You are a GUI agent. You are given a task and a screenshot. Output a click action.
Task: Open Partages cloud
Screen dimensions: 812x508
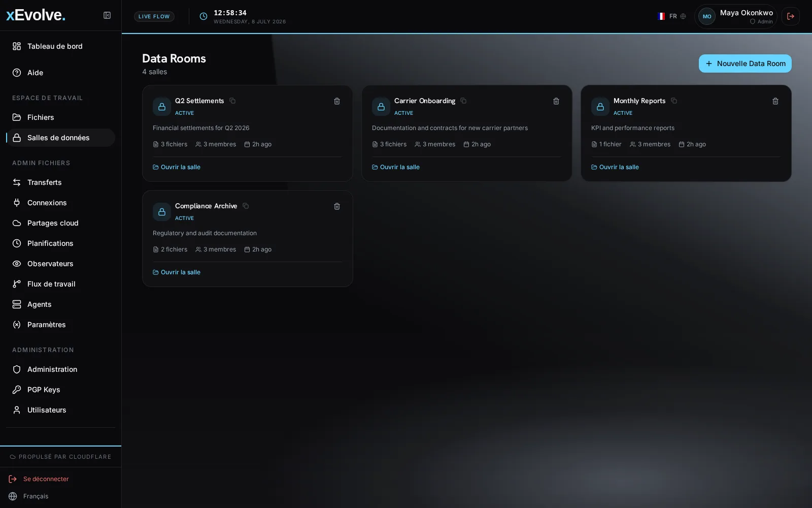(60, 223)
